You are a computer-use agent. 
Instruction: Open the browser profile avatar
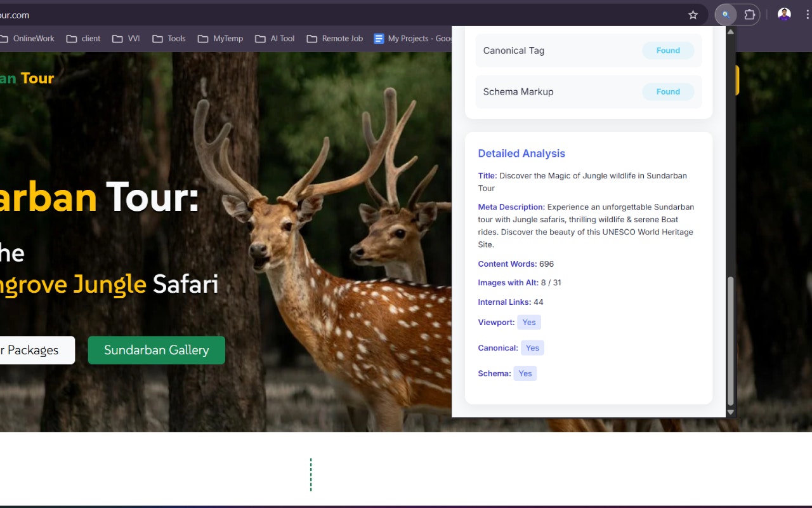click(x=783, y=14)
